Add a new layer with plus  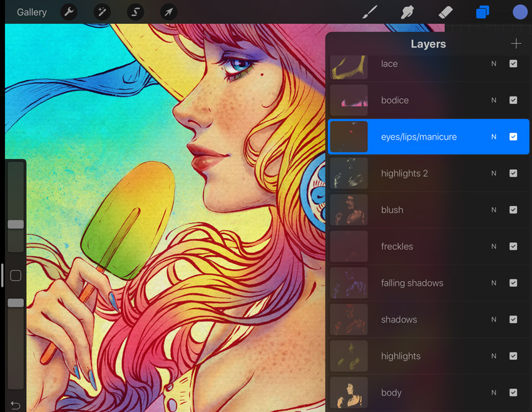click(516, 43)
